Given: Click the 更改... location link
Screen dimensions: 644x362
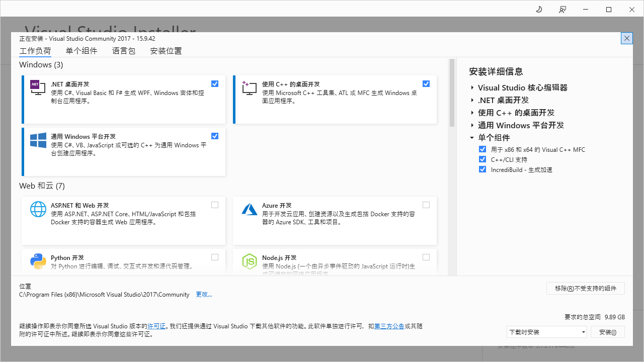Looking at the screenshot, I should (x=204, y=295).
